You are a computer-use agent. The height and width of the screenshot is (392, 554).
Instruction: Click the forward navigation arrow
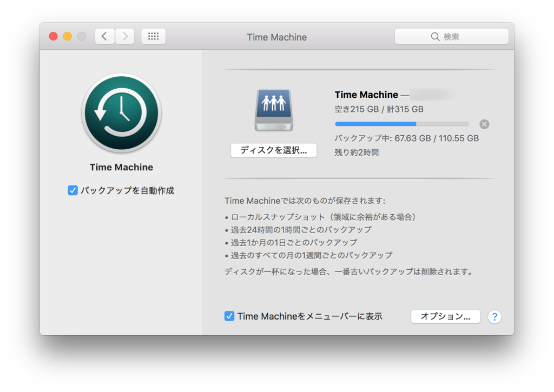(124, 36)
